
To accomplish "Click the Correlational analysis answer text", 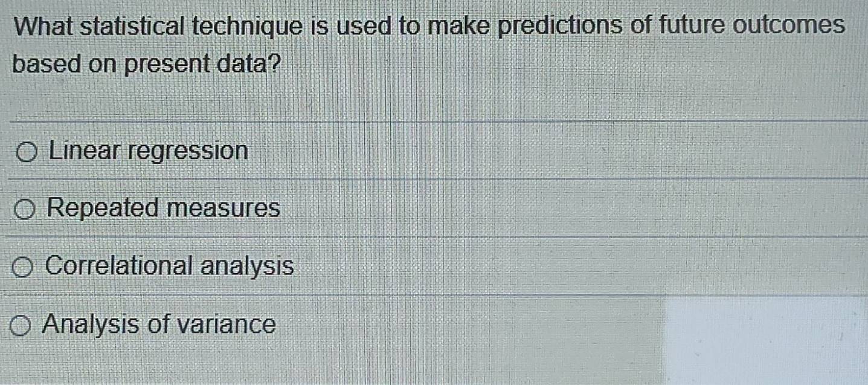I will tap(170, 266).
